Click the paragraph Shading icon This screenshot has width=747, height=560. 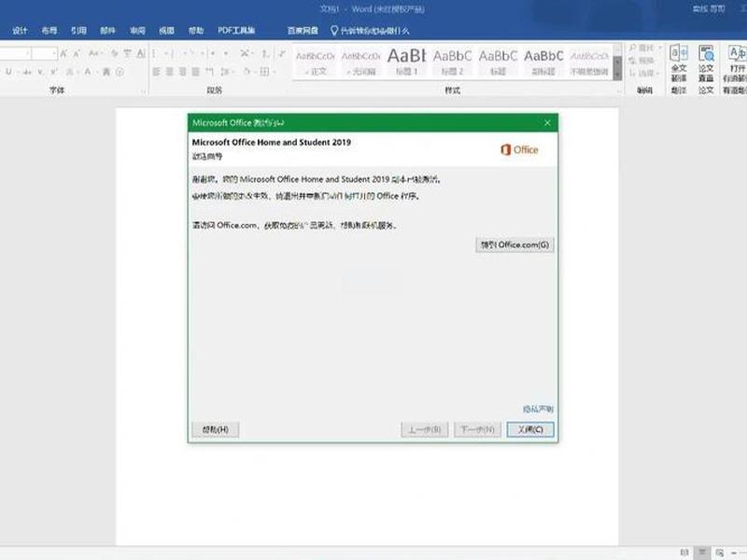[247, 72]
